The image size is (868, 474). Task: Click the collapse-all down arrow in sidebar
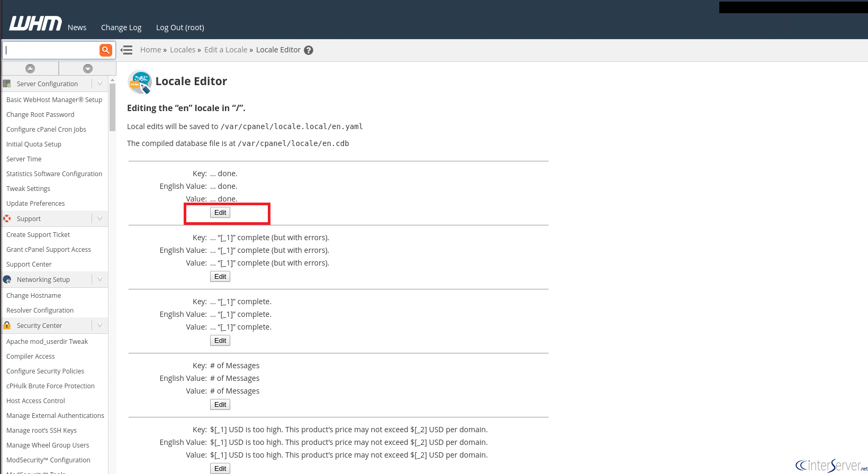88,69
